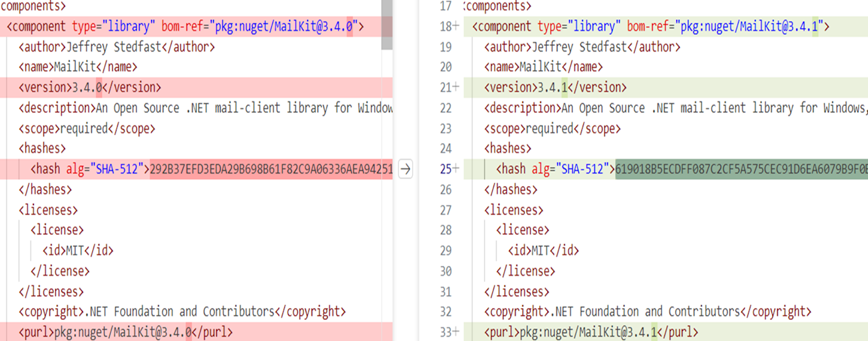
Task: Click the removed component line with bom-ref MailKit@3.4.0
Action: pos(196,27)
